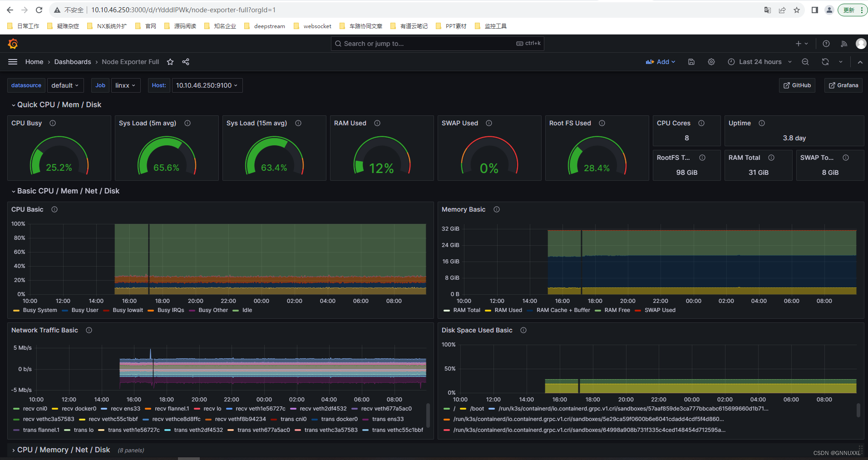The width and height of the screenshot is (868, 460).
Task: Bookmark this page with star icon
Action: coord(797,10)
